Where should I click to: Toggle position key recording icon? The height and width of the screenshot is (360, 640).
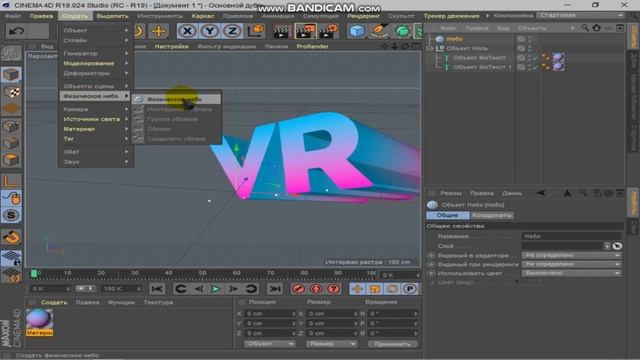[358, 289]
